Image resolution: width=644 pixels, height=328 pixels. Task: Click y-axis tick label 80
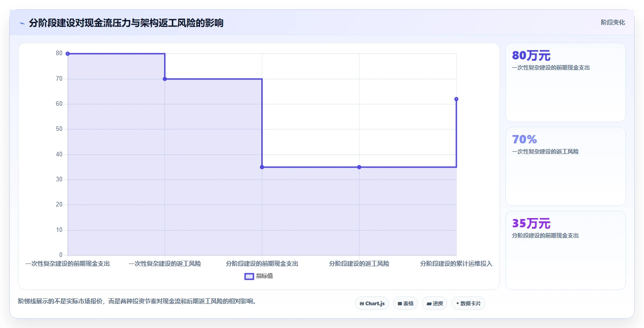pyautogui.click(x=59, y=53)
